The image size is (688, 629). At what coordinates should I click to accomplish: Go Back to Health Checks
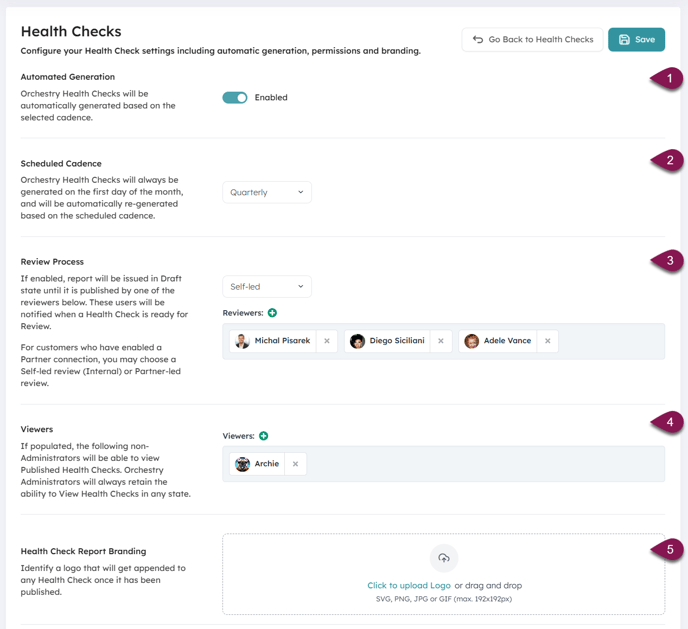pos(532,40)
